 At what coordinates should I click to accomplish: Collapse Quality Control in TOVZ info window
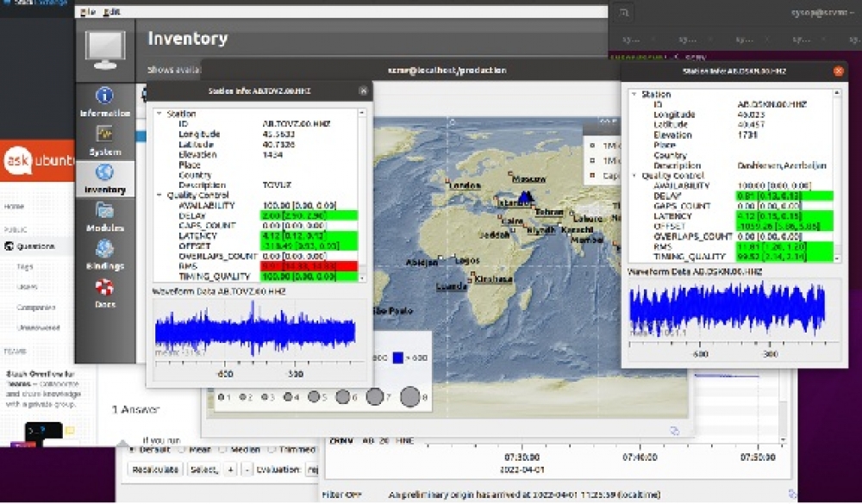159,195
